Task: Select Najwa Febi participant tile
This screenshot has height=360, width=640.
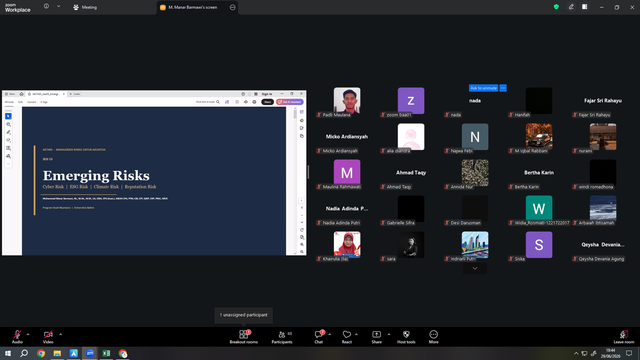Action: click(475, 137)
